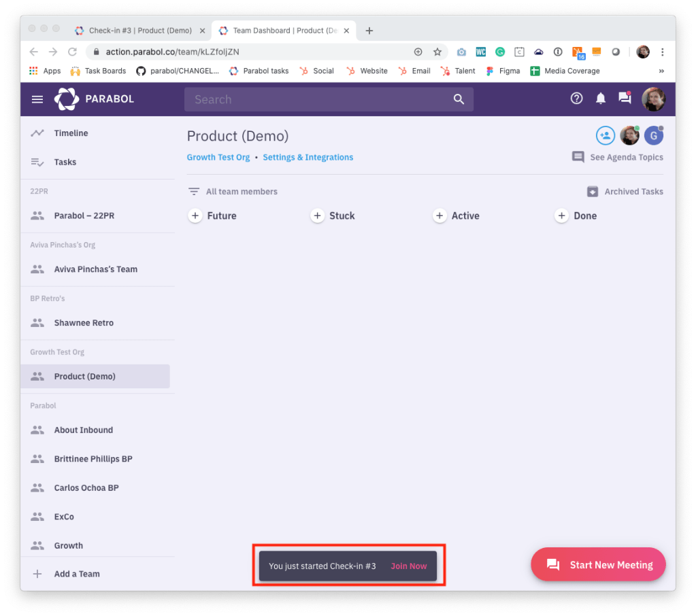Click the See Agenda Topics speech icon

[578, 157]
